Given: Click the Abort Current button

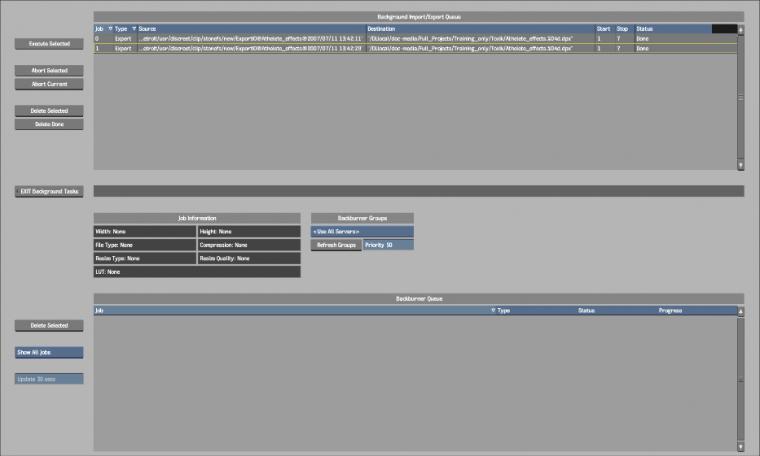Looking at the screenshot, I should tap(49, 84).
